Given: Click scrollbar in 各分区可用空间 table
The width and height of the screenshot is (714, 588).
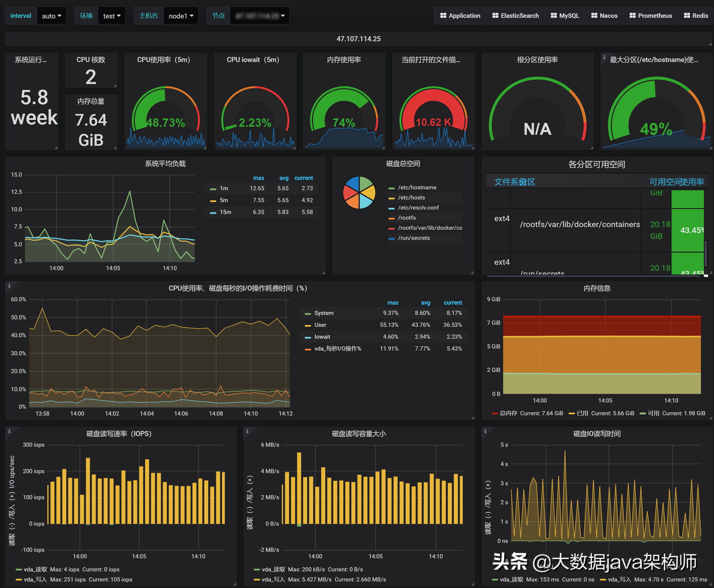Looking at the screenshot, I should pyautogui.click(x=705, y=254).
